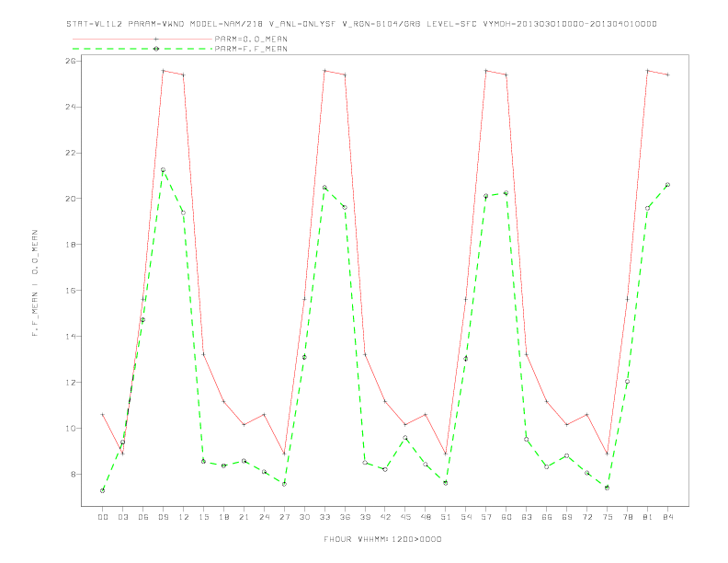Click the x-axis tick label 66
The width and height of the screenshot is (728, 563).
[x=547, y=517]
